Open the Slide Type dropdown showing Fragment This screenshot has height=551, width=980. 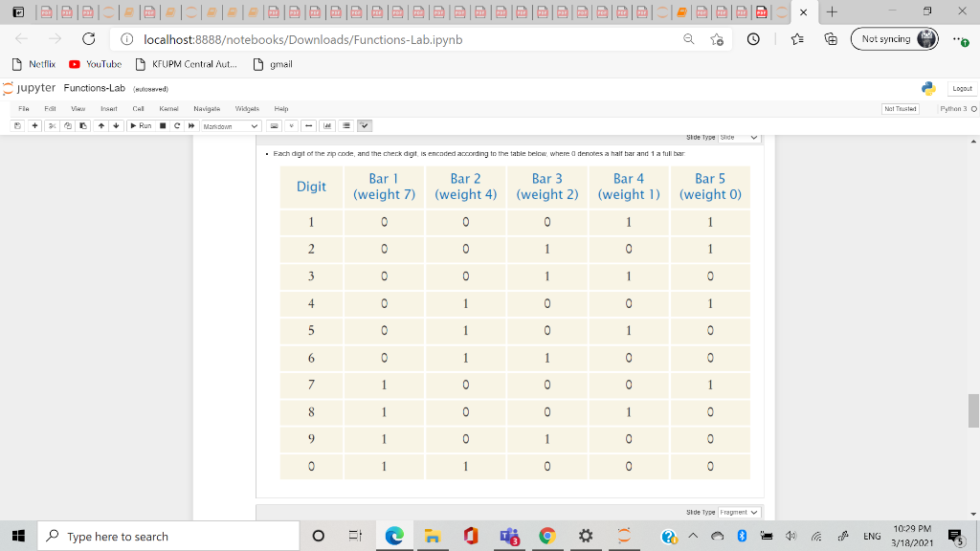coord(739,513)
